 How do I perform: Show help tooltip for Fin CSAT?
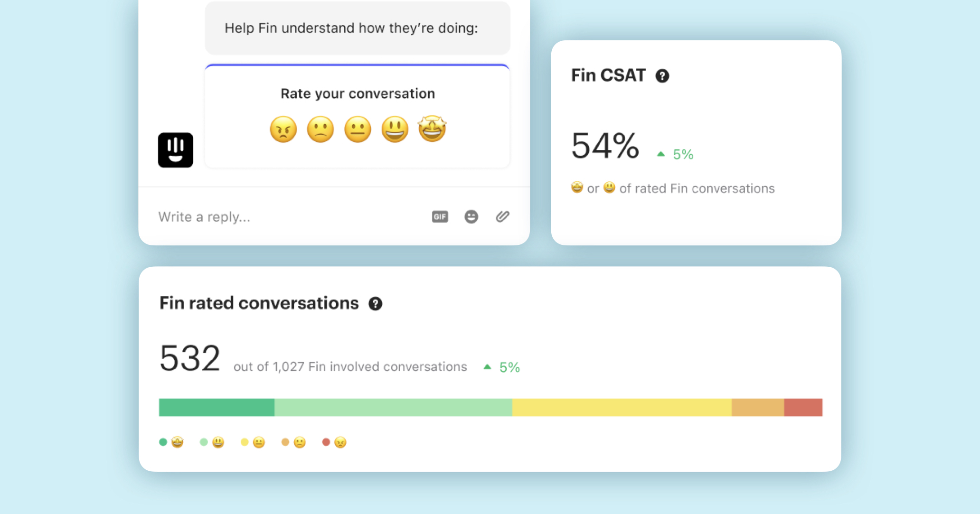click(x=662, y=76)
